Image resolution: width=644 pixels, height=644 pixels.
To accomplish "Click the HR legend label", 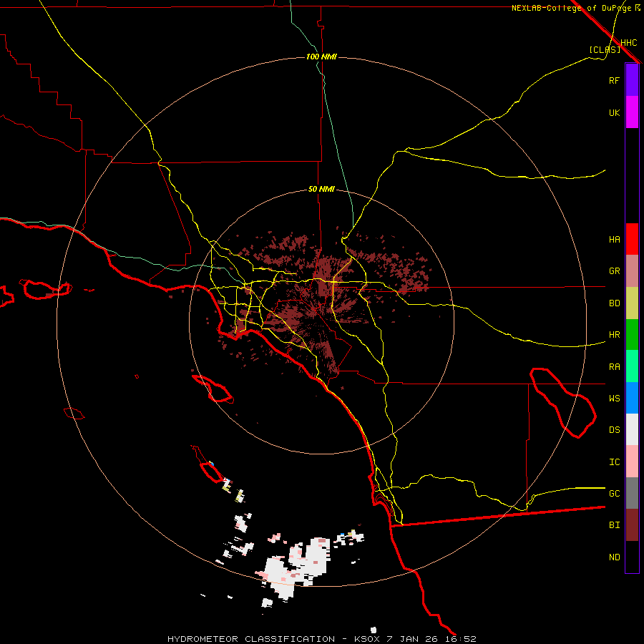I will click(x=614, y=334).
